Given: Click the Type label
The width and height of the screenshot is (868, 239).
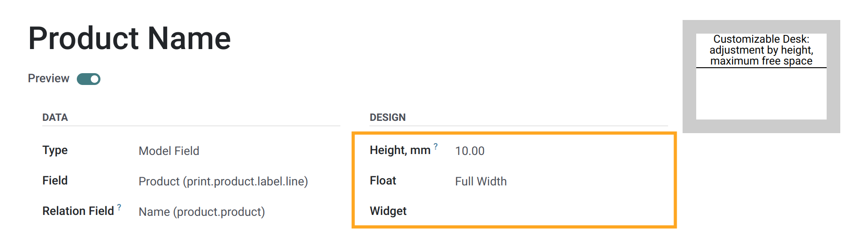Looking at the screenshot, I should tap(55, 150).
